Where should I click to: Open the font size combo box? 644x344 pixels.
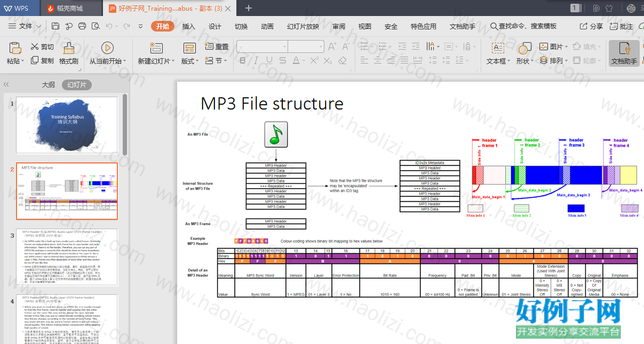pos(306,46)
